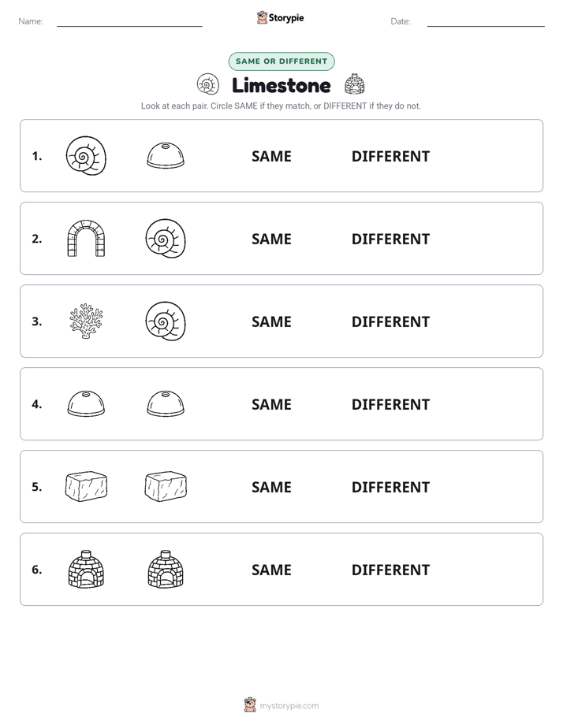Click the right igloo oven in row 6
563x728 pixels.
(x=166, y=569)
